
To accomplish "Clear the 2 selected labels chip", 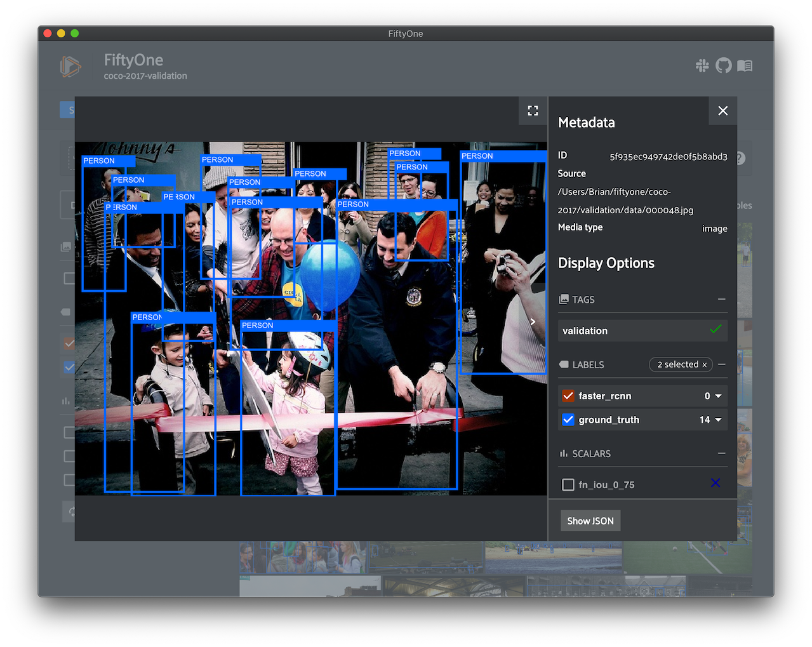I will [x=704, y=364].
